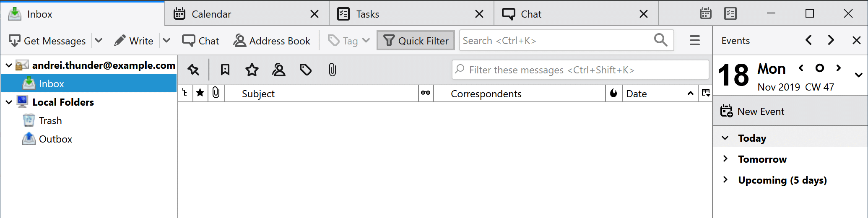Filter to show only unread messages
This screenshot has height=218, width=868.
pyautogui.click(x=225, y=70)
